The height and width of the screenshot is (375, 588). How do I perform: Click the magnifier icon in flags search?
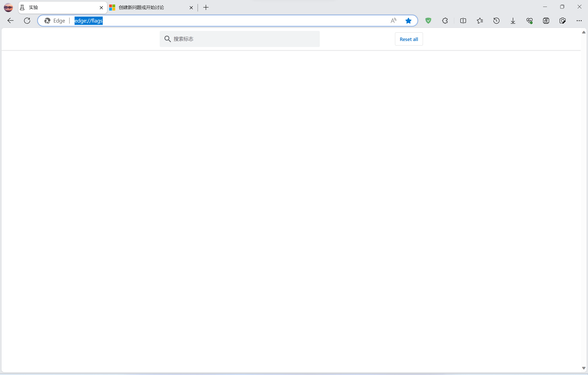coord(167,39)
